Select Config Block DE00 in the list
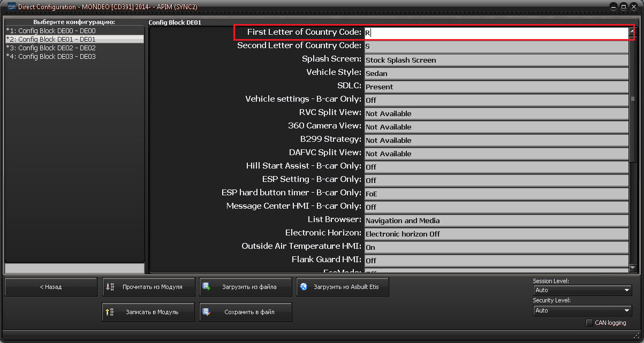 (x=51, y=31)
